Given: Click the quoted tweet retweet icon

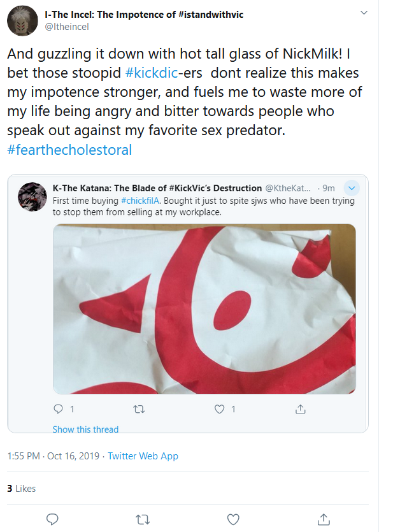Looking at the screenshot, I should [x=139, y=410].
